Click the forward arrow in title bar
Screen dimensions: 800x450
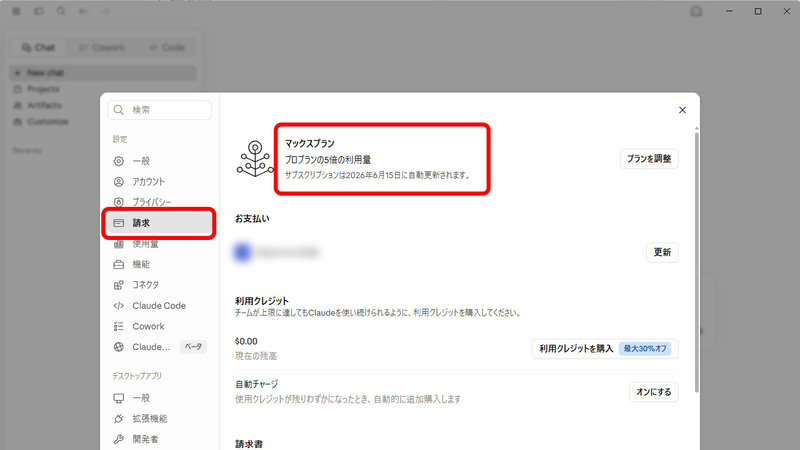(x=106, y=11)
